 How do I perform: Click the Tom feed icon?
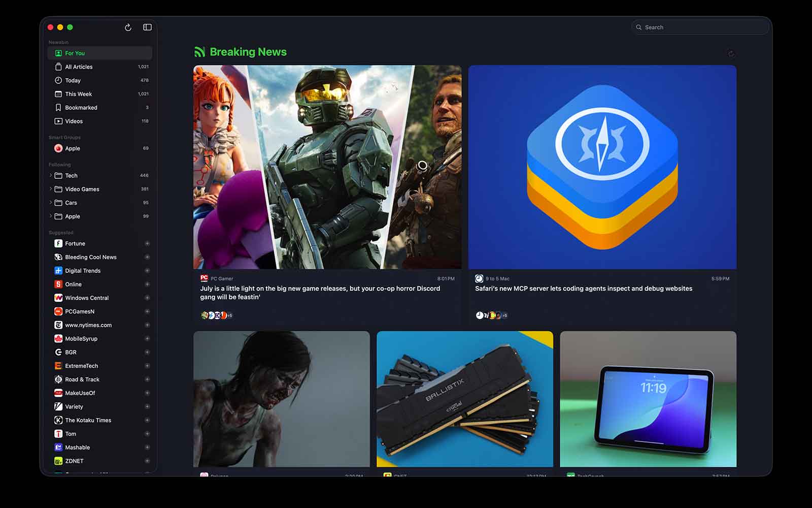[x=58, y=434]
